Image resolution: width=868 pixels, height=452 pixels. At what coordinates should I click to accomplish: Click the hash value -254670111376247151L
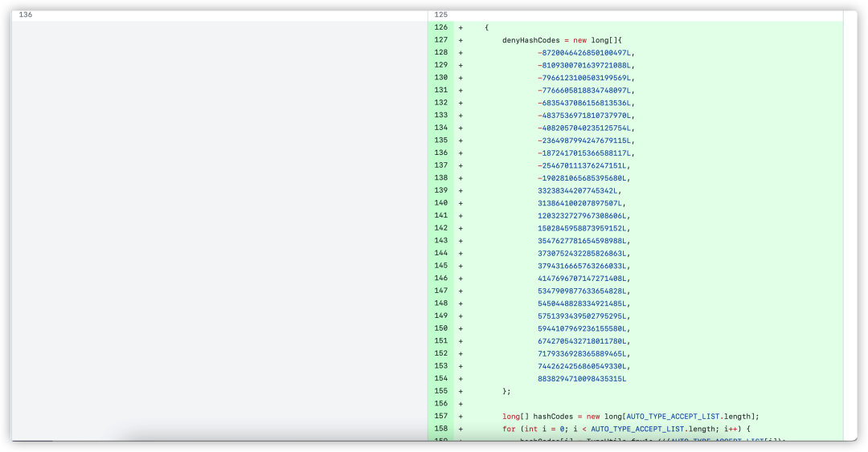pos(582,166)
